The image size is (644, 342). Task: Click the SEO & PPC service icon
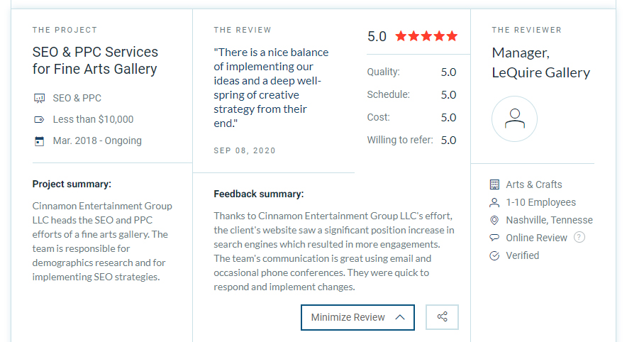pyautogui.click(x=39, y=98)
